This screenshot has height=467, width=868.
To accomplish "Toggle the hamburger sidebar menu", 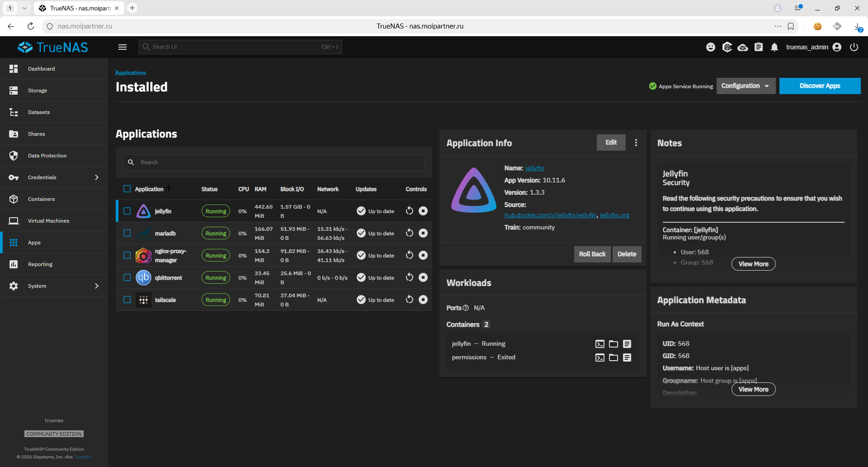I will (122, 47).
